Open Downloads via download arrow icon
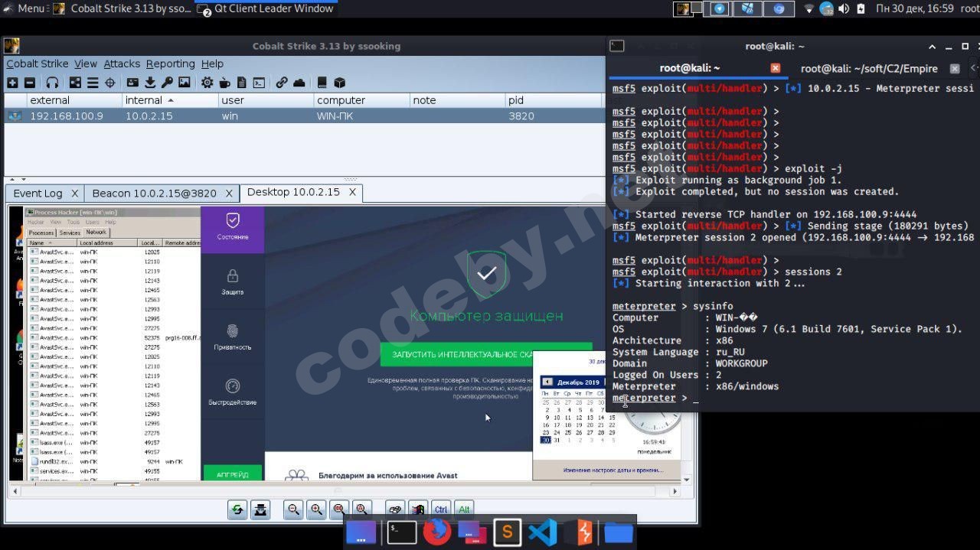This screenshot has width=980, height=550. (150, 83)
